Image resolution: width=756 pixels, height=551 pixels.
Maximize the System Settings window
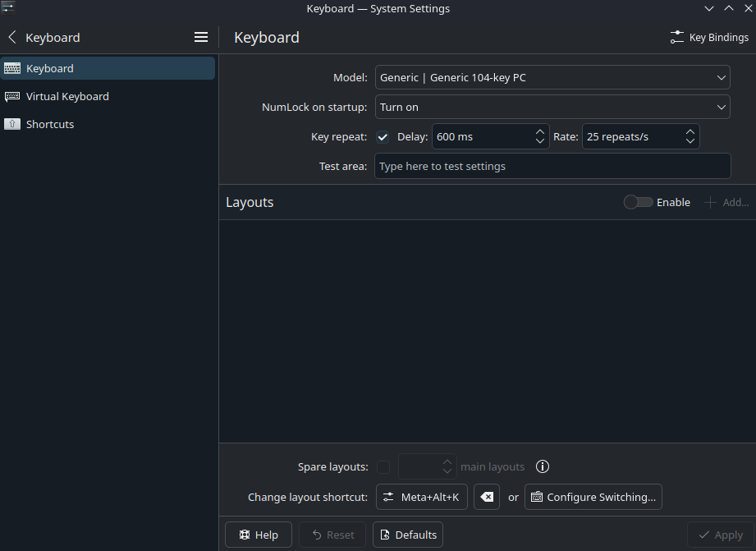point(729,8)
